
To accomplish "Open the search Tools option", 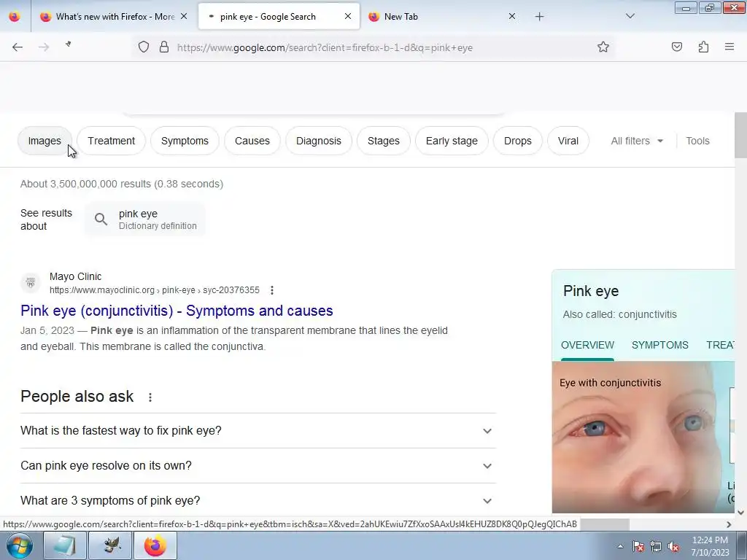I will [697, 141].
